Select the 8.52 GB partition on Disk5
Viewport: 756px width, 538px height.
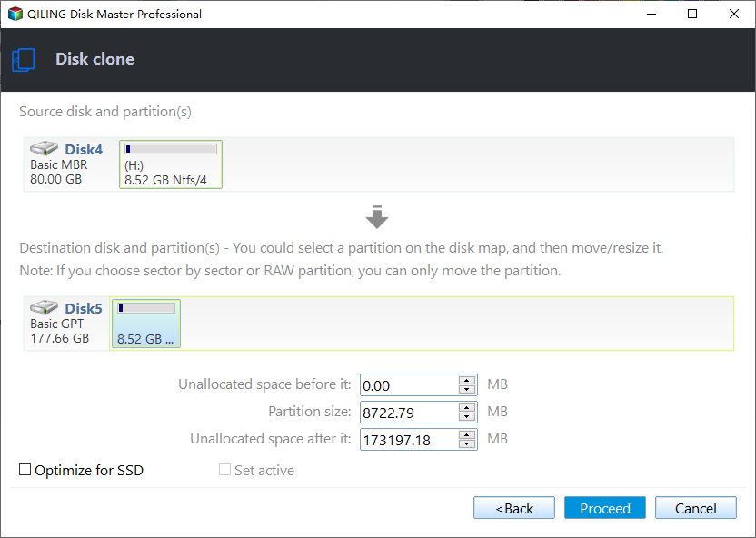pyautogui.click(x=146, y=323)
